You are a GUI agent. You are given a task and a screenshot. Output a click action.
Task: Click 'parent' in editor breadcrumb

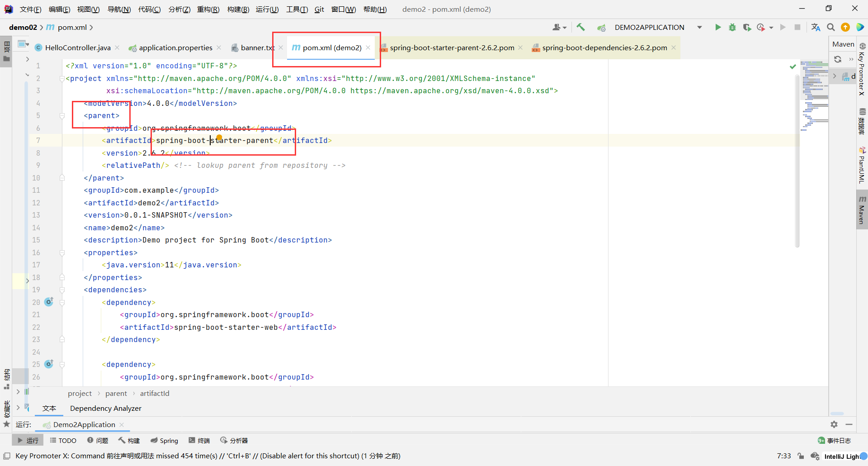tap(116, 394)
